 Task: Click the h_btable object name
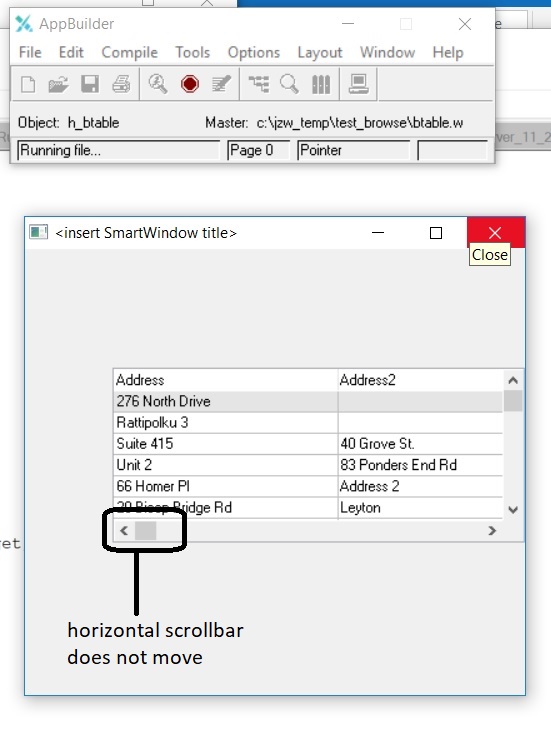pos(93,123)
